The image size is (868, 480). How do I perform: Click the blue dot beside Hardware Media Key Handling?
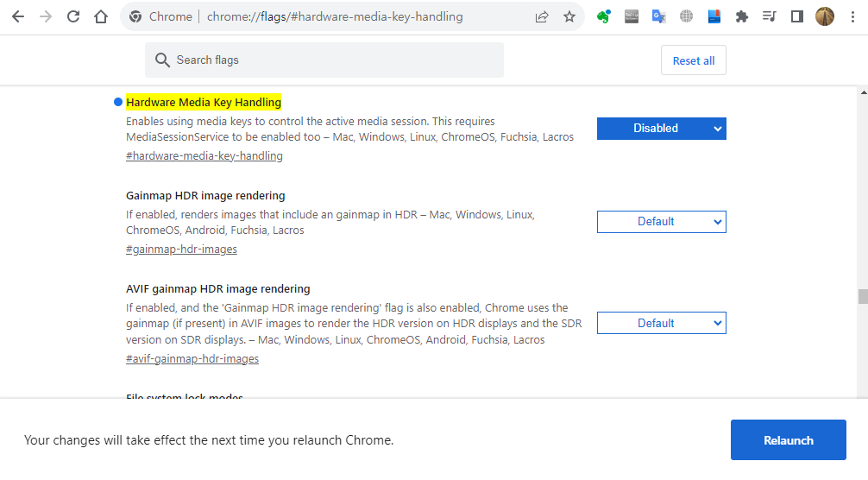pos(118,102)
